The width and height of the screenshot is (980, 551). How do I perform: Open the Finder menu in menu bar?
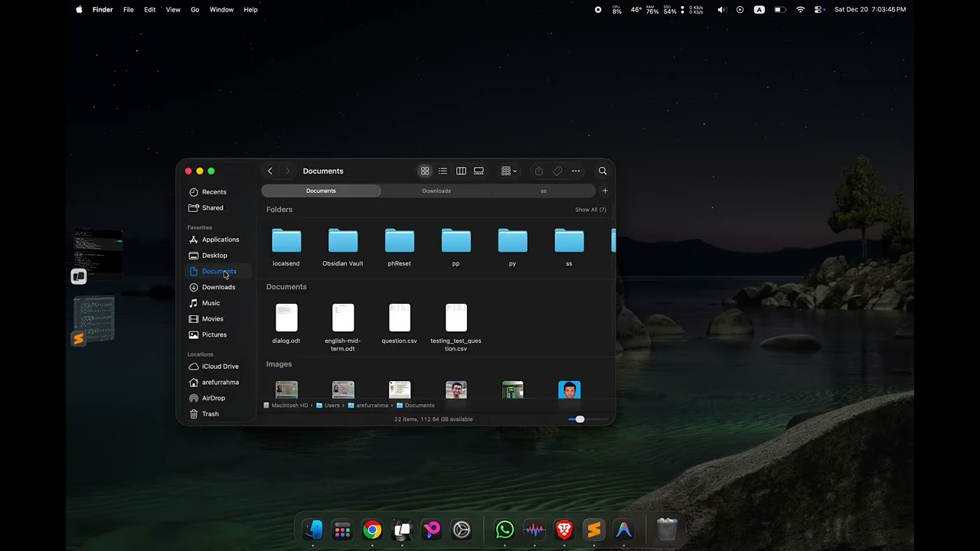[x=103, y=9]
